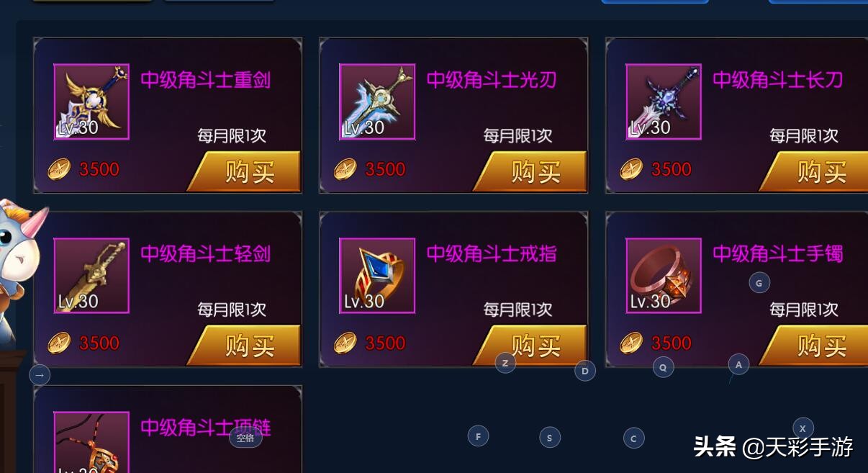Select the 中级角斗士重剑 weapon icon
This screenshot has height=473, width=868.
coord(91,102)
